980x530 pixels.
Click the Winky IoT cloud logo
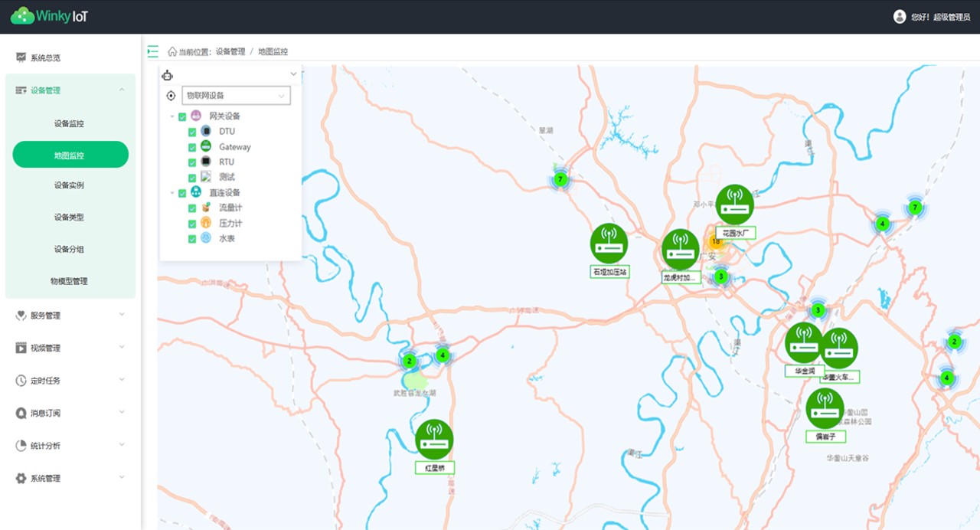click(x=23, y=15)
